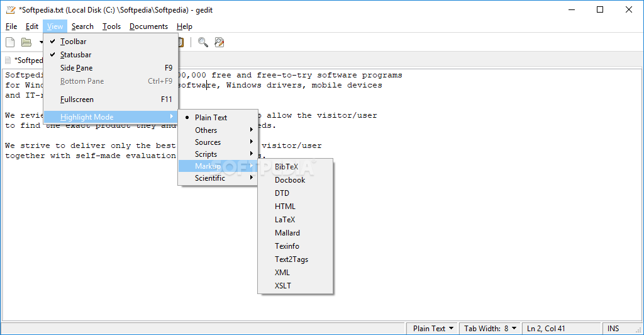The height and width of the screenshot is (335, 644).
Task: Select Docbook highlight mode
Action: click(x=296, y=180)
